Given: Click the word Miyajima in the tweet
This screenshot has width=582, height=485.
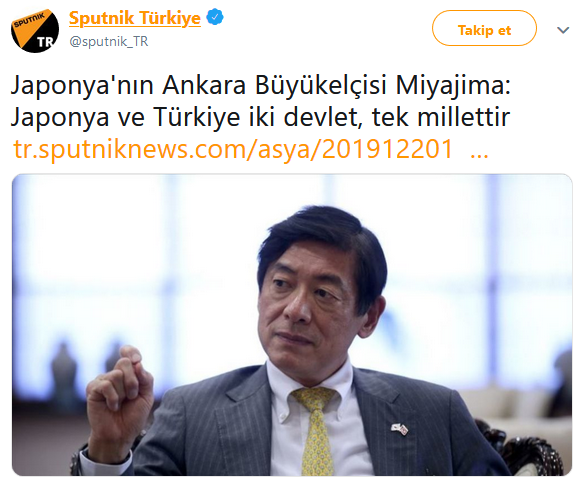Looking at the screenshot, I should click(x=453, y=85).
